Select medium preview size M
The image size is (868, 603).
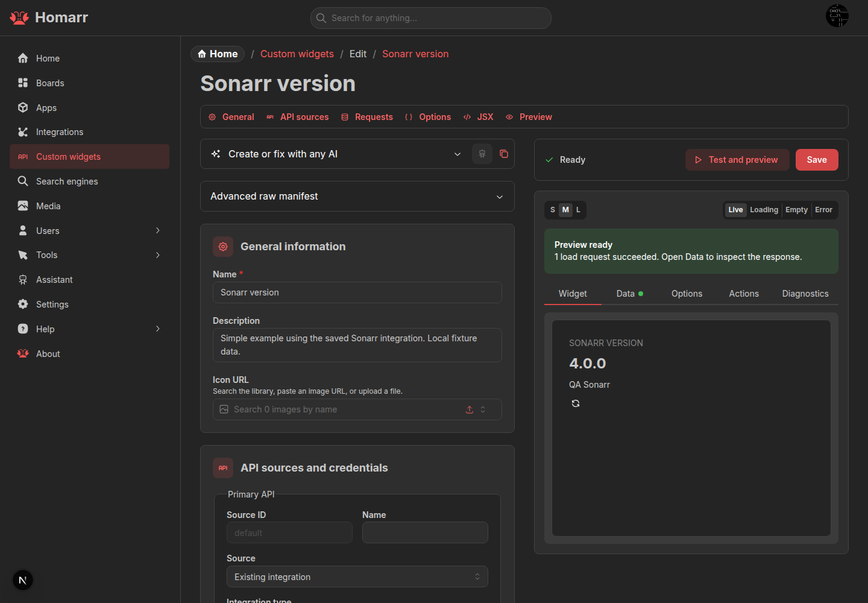coord(565,210)
